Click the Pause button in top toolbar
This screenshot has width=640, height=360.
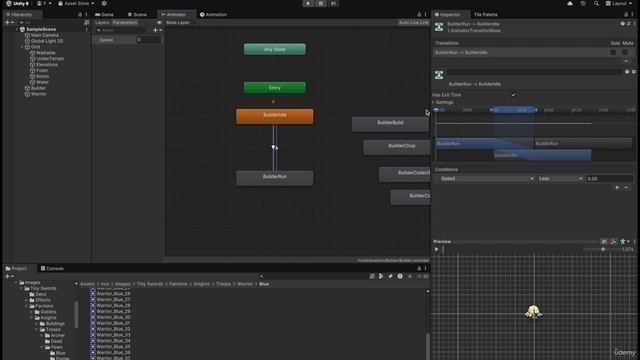[321, 3]
